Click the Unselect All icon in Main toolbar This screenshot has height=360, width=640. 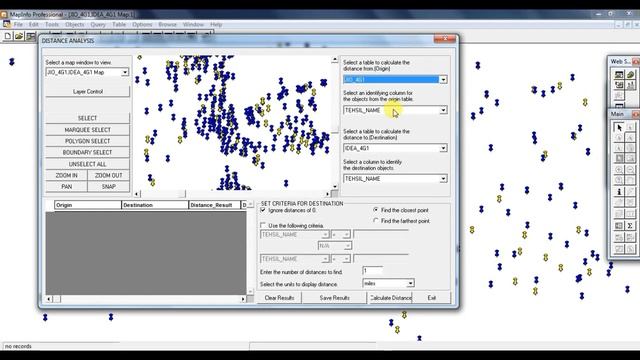click(630, 148)
